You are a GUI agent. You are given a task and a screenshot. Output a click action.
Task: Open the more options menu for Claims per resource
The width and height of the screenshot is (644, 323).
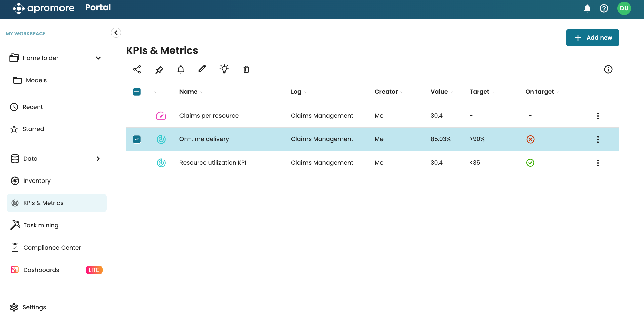pos(598,116)
